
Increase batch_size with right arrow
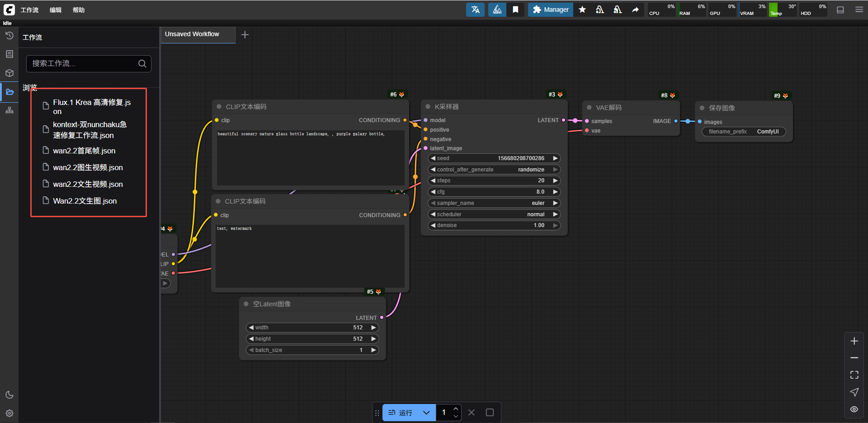[x=373, y=350]
